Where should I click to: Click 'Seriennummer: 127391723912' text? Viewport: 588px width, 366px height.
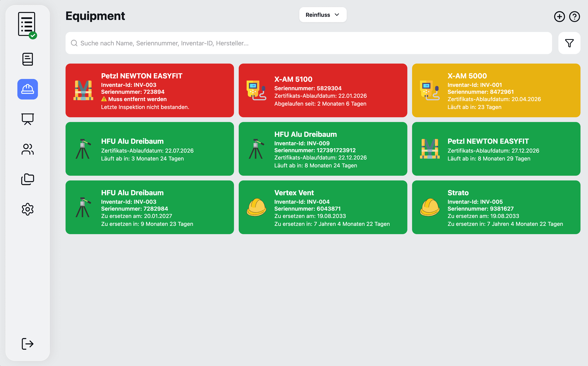pyautogui.click(x=315, y=150)
